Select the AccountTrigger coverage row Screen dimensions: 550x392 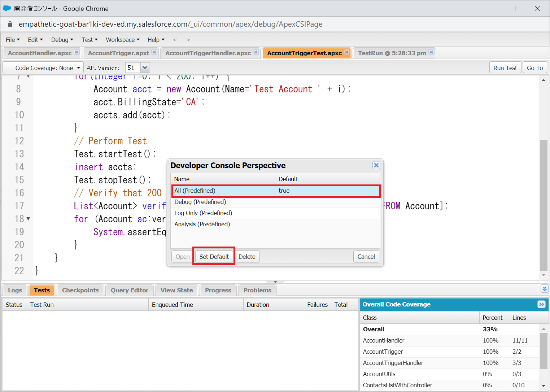[450, 352]
